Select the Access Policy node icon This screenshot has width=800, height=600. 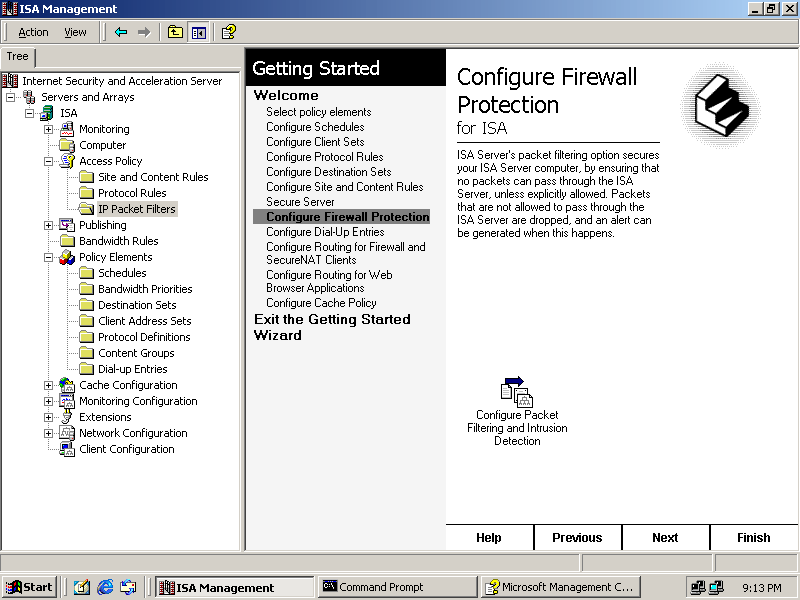(x=67, y=161)
